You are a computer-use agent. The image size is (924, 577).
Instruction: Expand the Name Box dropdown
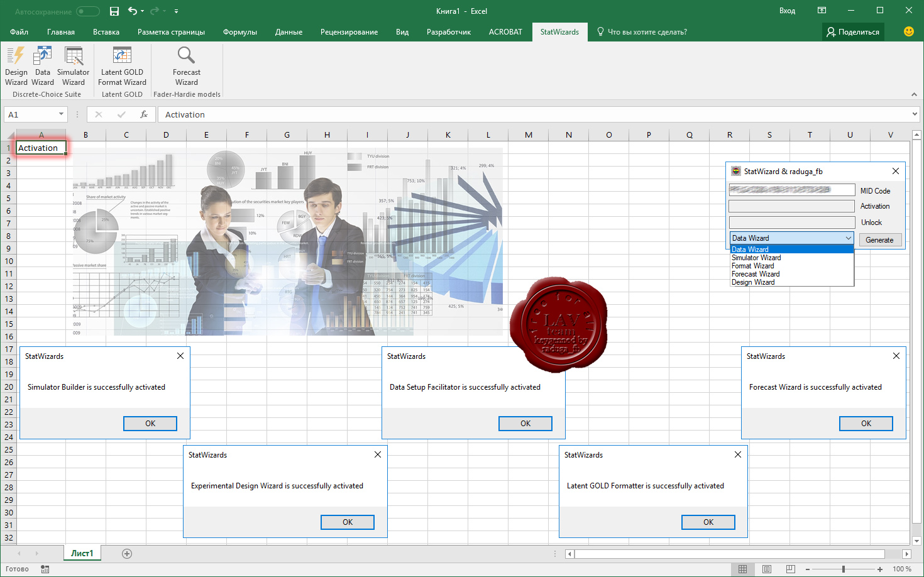coord(61,114)
